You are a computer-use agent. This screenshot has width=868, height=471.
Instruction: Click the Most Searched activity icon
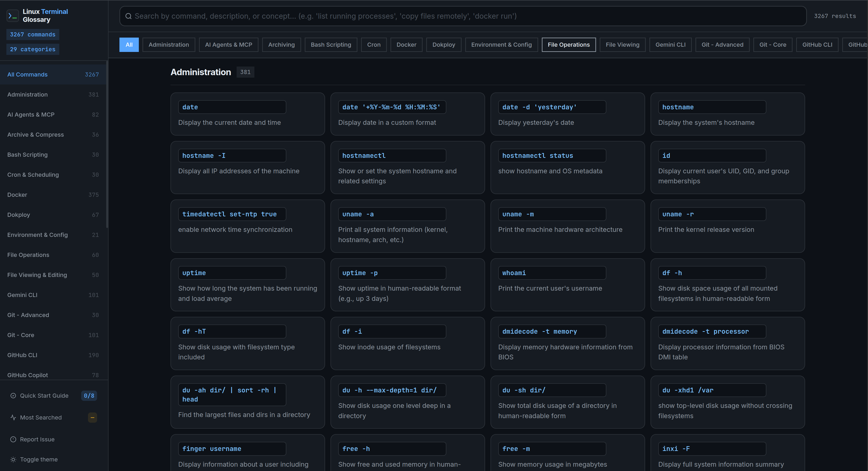13,417
